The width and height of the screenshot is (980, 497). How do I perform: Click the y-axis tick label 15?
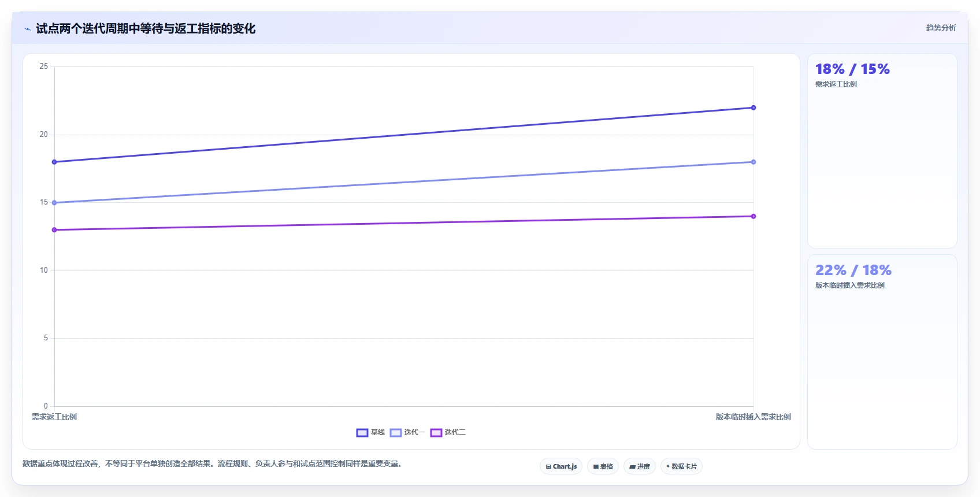44,202
